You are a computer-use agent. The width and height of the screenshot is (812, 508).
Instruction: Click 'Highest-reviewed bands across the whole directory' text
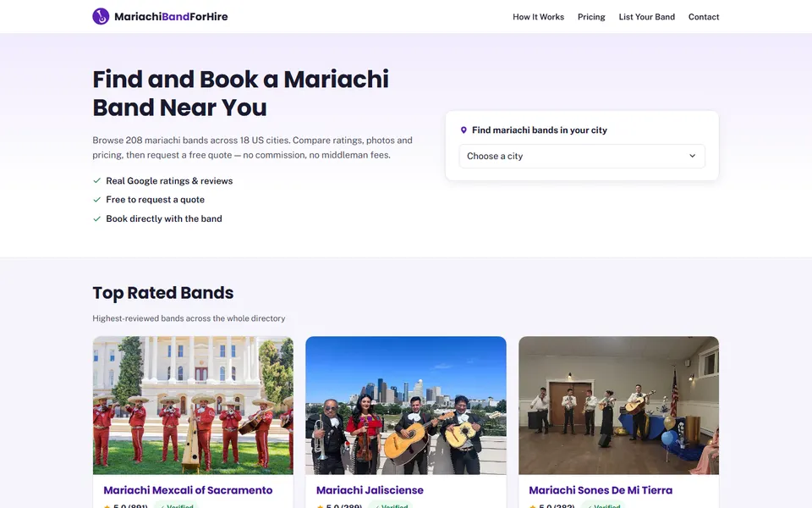(x=189, y=318)
